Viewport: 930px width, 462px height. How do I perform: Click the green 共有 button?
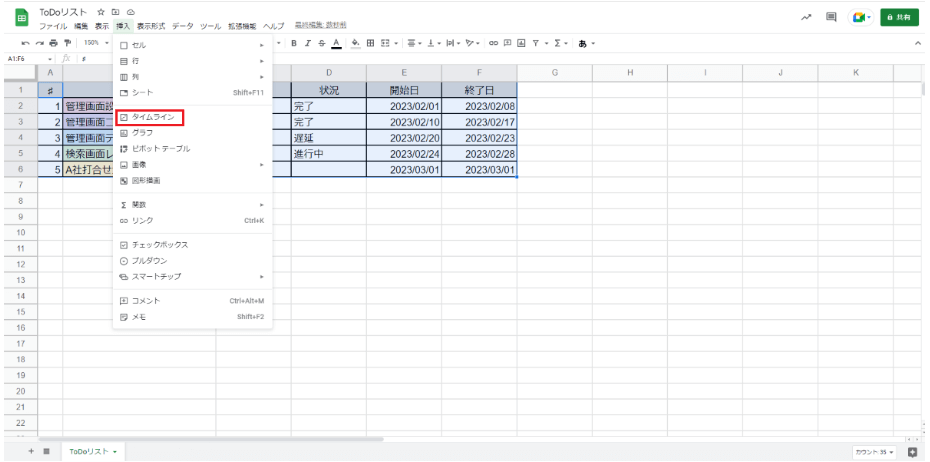[899, 18]
